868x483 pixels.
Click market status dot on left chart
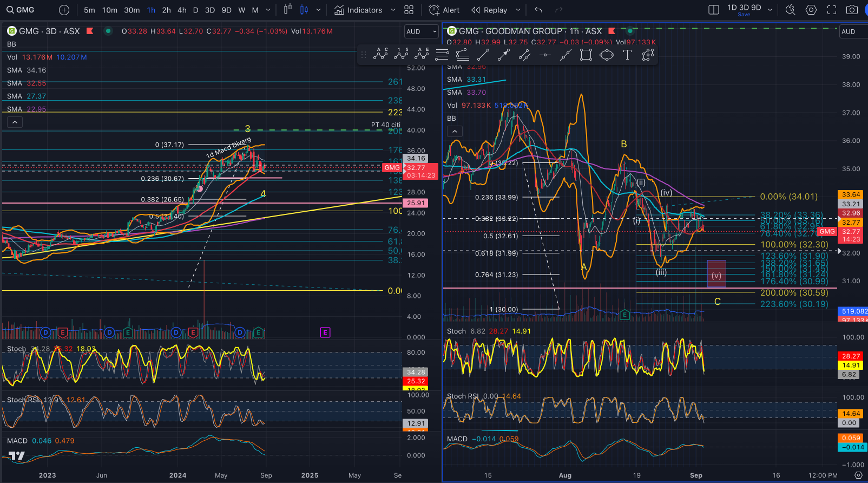coord(108,31)
